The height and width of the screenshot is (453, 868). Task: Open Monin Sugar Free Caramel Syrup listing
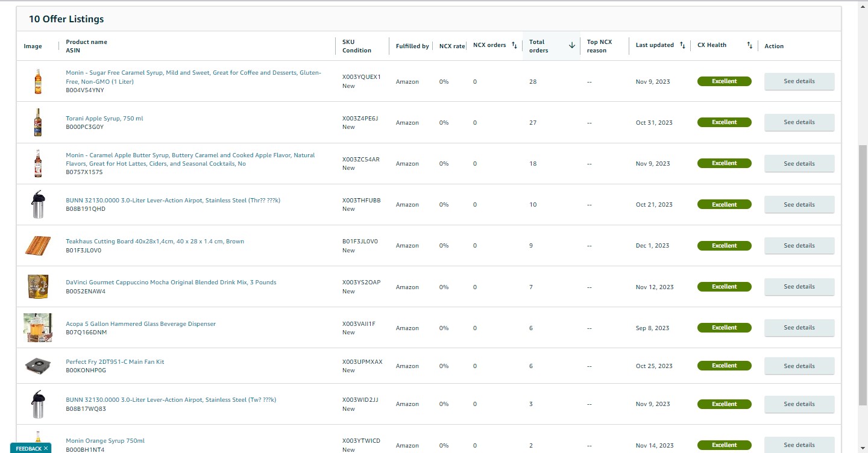[193, 77]
